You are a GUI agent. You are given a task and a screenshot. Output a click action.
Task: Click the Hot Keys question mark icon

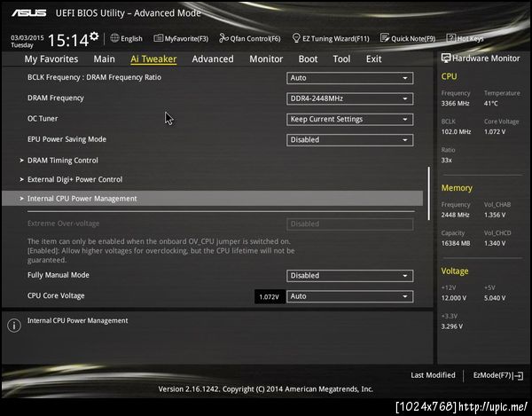pos(450,38)
